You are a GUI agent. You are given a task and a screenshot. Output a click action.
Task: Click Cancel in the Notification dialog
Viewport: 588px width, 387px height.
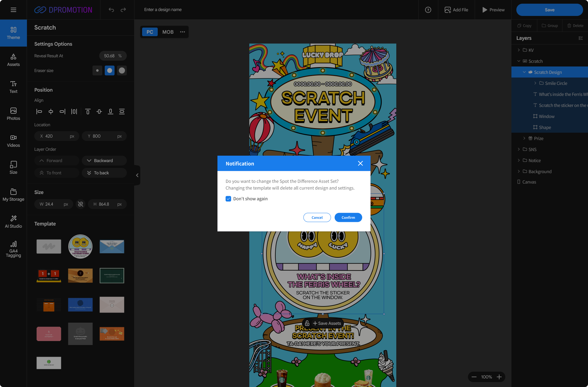pos(317,218)
